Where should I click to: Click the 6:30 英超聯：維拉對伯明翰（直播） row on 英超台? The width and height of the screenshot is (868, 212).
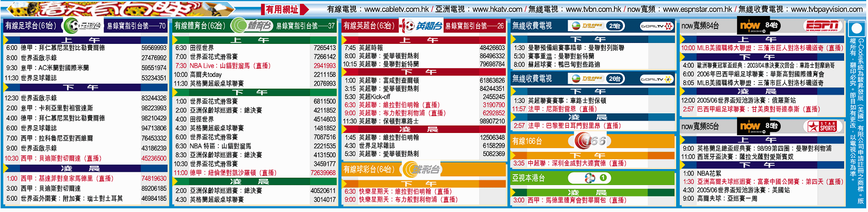pos(423,105)
